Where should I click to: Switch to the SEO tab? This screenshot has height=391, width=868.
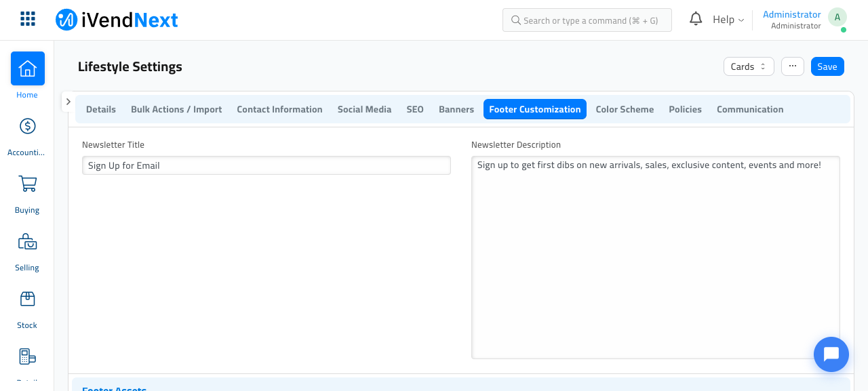415,109
